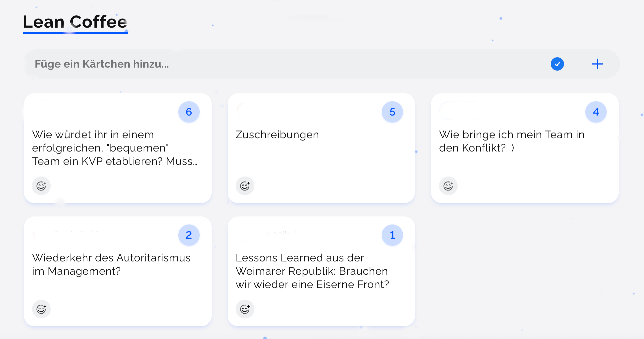
Task: React to the Autoritarismus im Management card
Action: [41, 309]
